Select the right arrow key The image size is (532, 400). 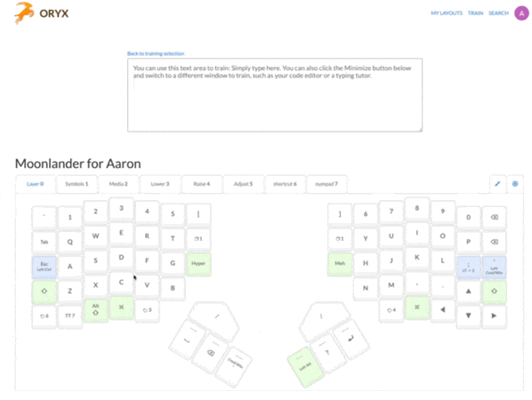(494, 316)
